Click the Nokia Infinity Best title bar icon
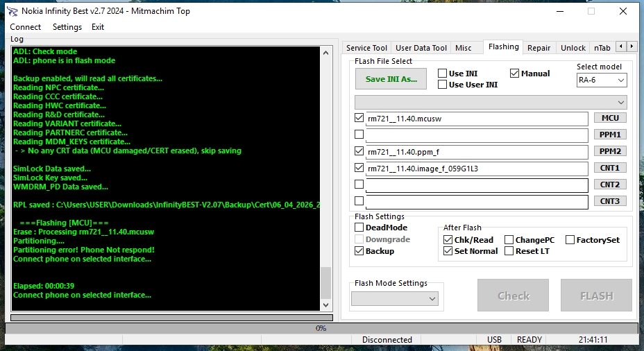644x351 pixels. click(12, 11)
